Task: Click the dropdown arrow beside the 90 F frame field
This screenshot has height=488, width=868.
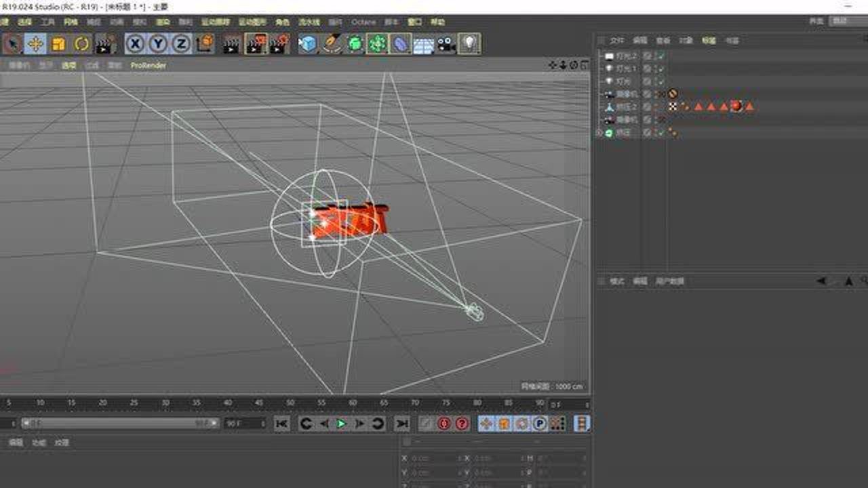Action: point(264,424)
